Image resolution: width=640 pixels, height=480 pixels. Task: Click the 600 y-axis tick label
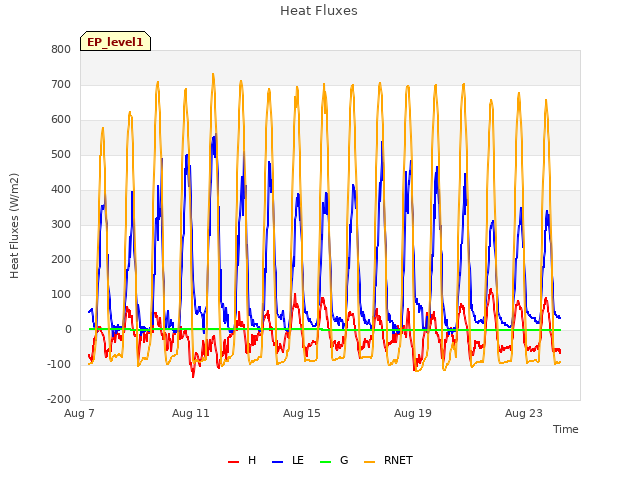point(61,120)
